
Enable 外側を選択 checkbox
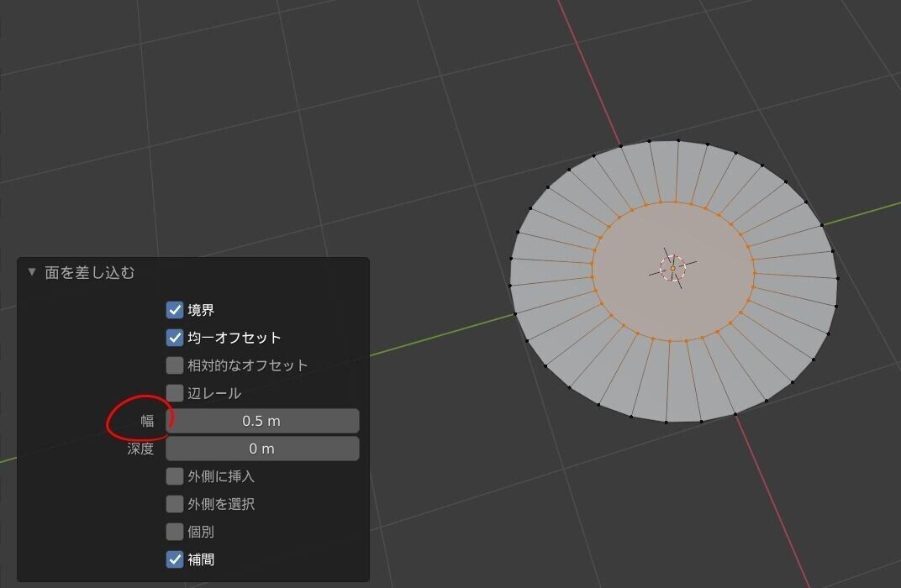click(175, 504)
